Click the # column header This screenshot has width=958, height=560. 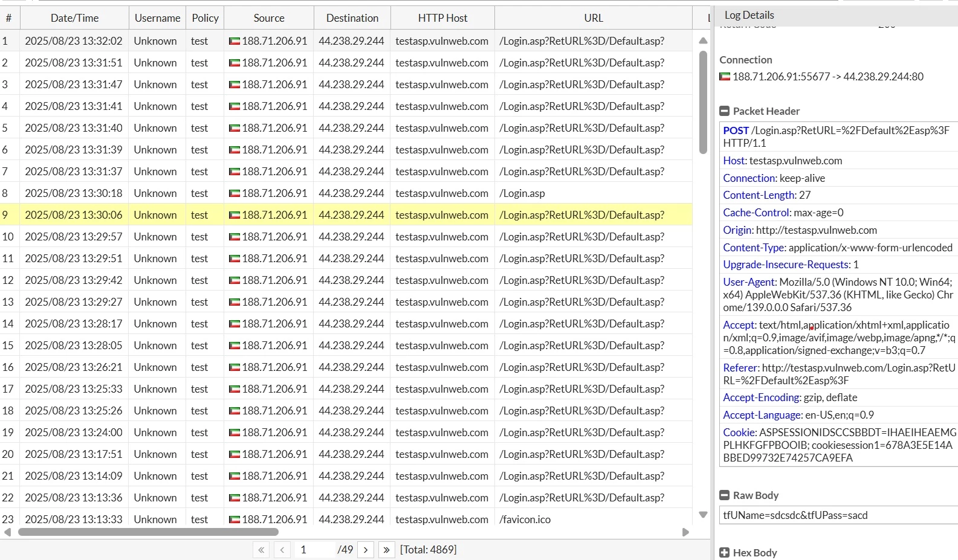(8, 18)
